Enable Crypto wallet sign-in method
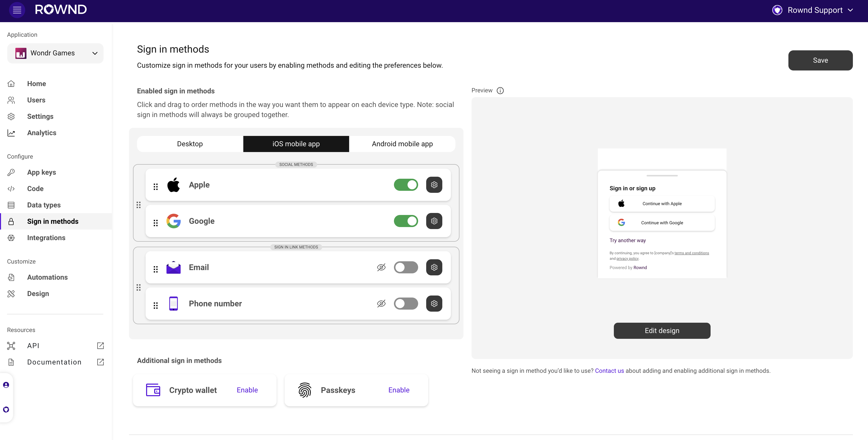This screenshot has height=440, width=868. (x=247, y=390)
